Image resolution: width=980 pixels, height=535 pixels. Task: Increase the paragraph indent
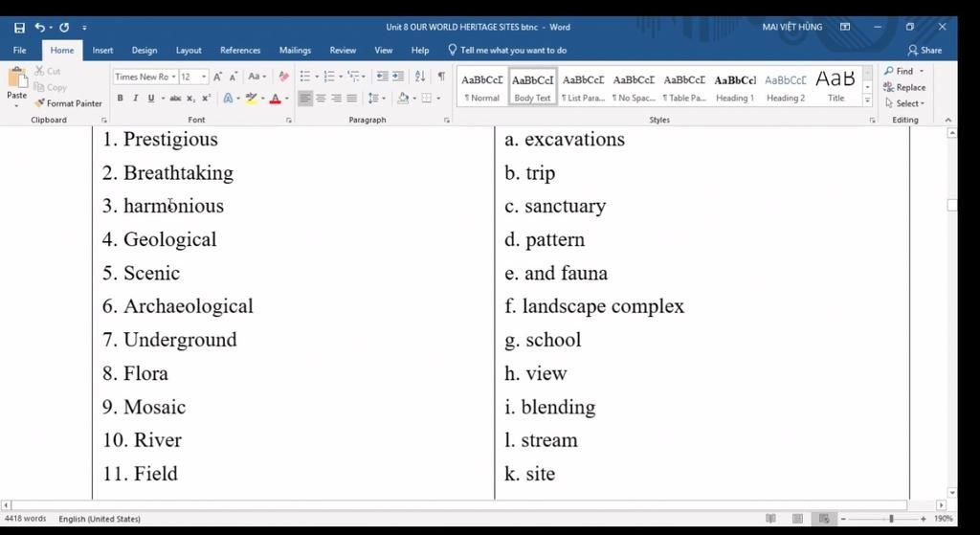pos(398,77)
